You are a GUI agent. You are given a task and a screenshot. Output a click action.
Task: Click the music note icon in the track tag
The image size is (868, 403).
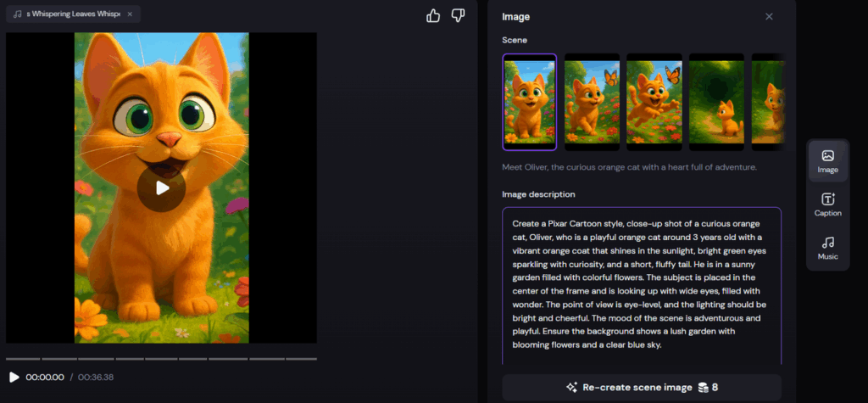18,14
